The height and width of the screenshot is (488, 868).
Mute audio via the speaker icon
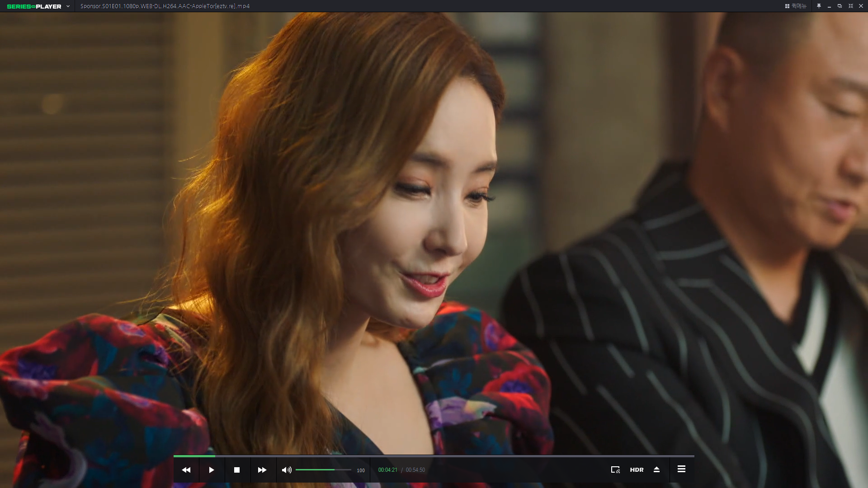pyautogui.click(x=287, y=470)
